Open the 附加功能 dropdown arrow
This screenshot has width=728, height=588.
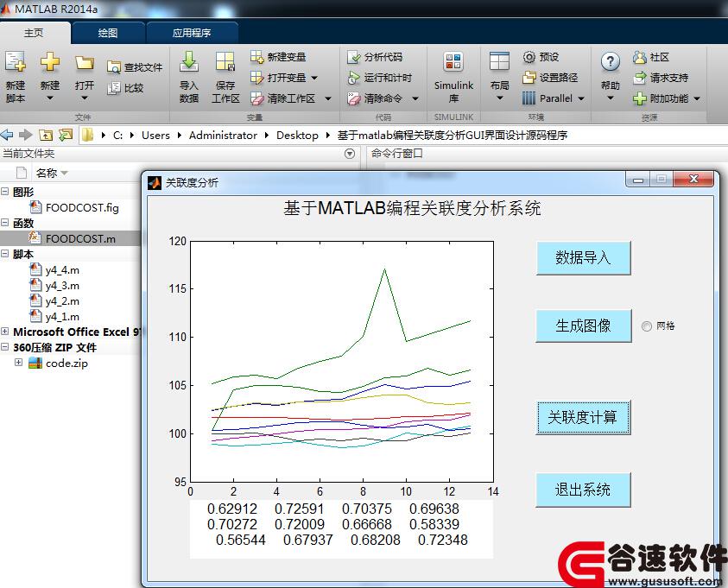(x=697, y=98)
